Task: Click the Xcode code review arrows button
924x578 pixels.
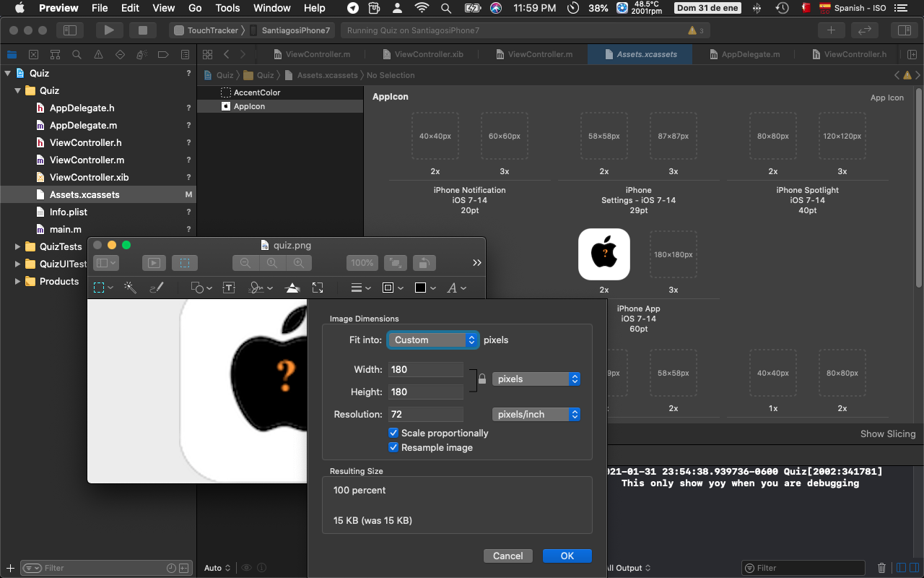Action: [864, 30]
